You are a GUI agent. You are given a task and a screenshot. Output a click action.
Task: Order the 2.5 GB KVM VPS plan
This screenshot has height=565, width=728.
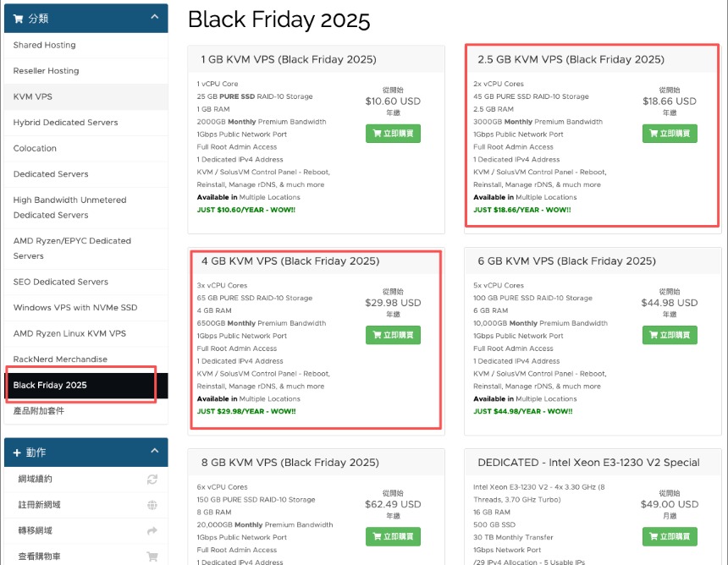(x=670, y=134)
